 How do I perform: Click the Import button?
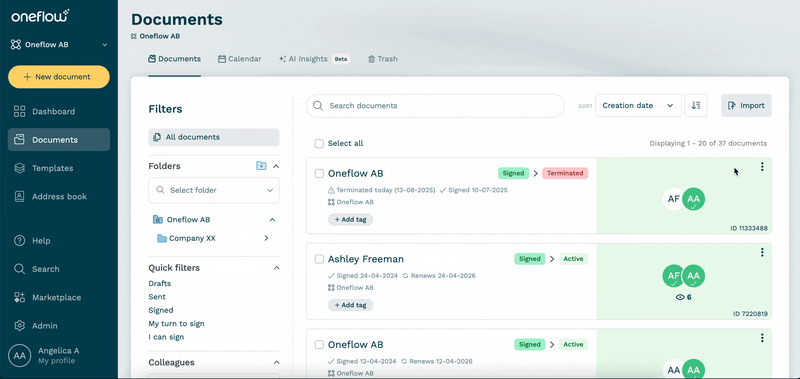[746, 106]
